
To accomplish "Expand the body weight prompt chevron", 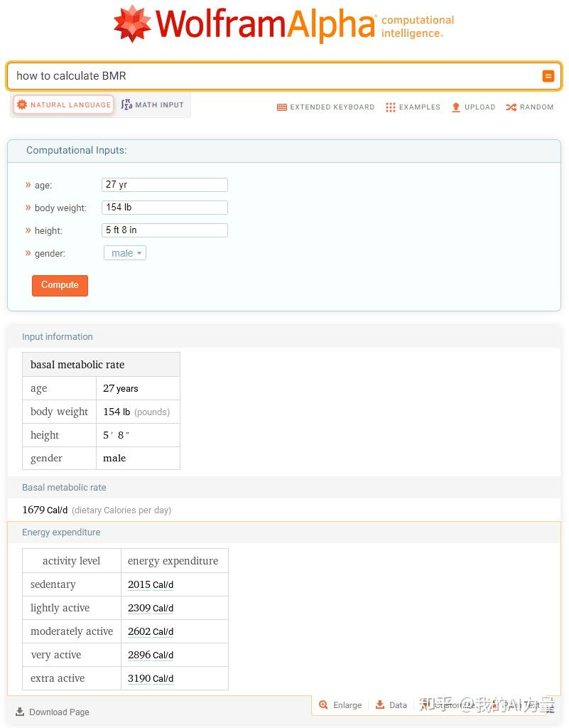I will 27,208.
